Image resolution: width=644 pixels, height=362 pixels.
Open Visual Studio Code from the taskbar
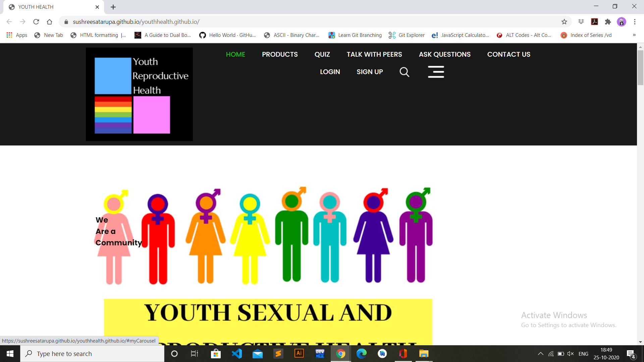point(237,353)
